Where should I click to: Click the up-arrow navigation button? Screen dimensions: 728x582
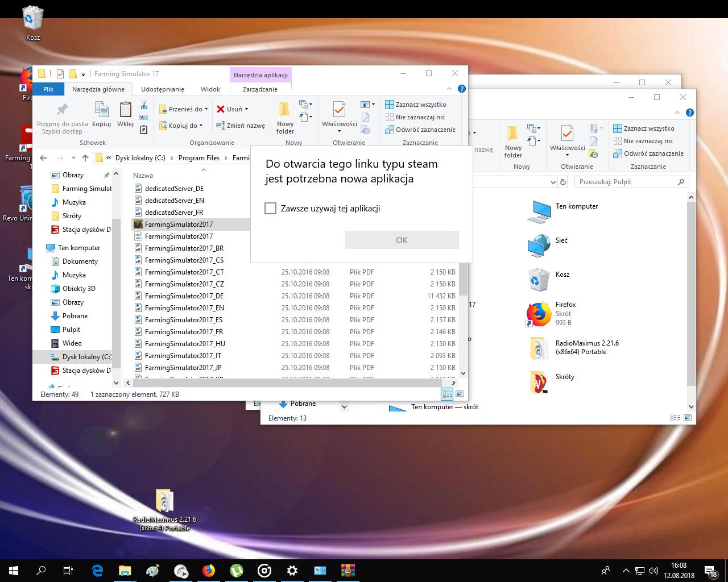(85, 158)
